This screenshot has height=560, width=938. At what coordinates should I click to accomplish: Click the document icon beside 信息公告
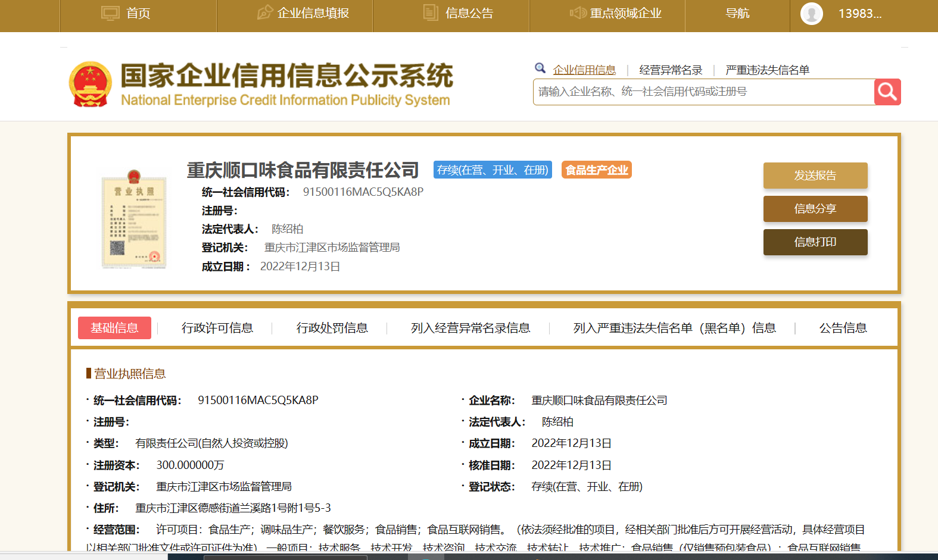click(x=431, y=12)
